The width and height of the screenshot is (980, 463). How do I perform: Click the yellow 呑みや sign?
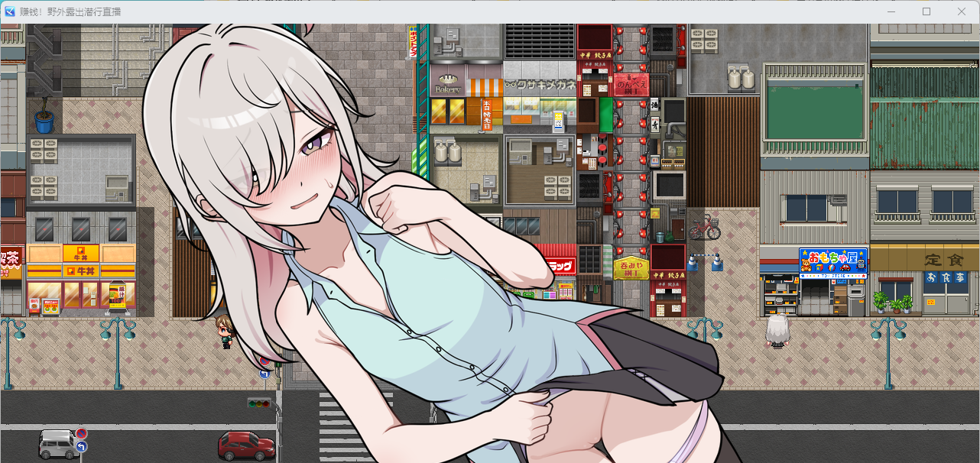tap(631, 267)
